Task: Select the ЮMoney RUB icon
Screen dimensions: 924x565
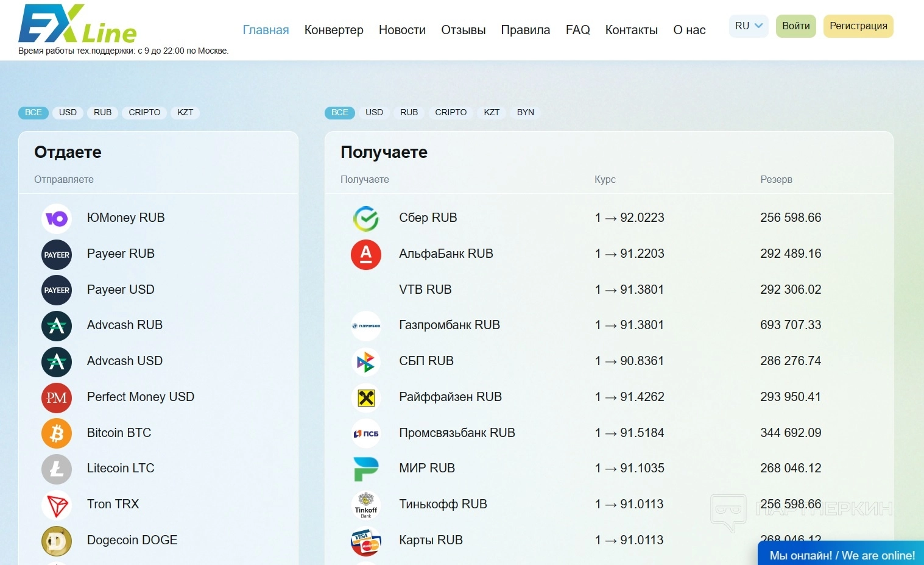Action: pyautogui.click(x=57, y=218)
